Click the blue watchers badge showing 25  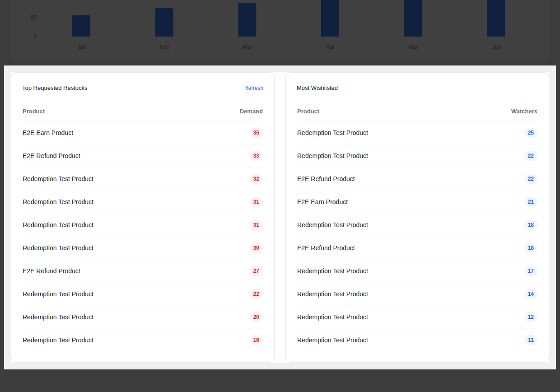(531, 133)
